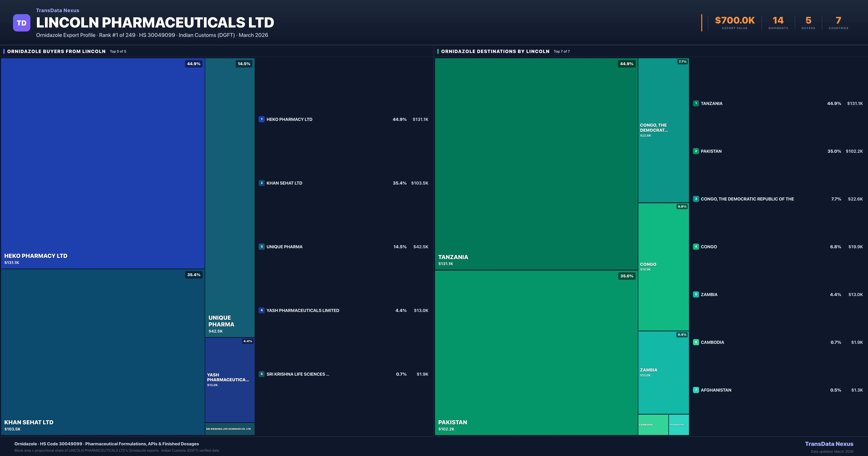Screen dimensions: 868x456
Task: Click the purple TD logo icon
Action: 22,23
